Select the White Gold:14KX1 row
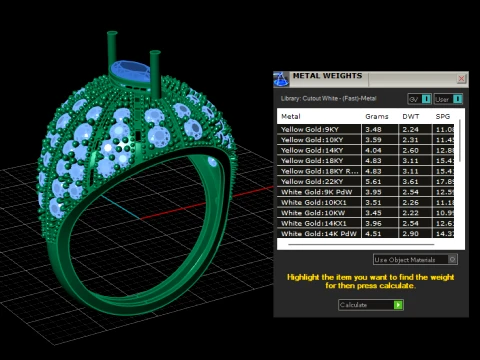The width and height of the screenshot is (480, 360). (x=365, y=223)
